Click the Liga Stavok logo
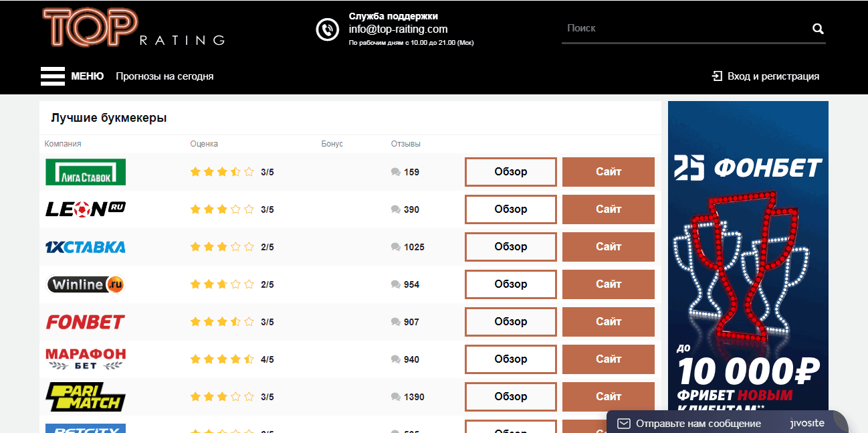The image size is (868, 433). [x=86, y=172]
